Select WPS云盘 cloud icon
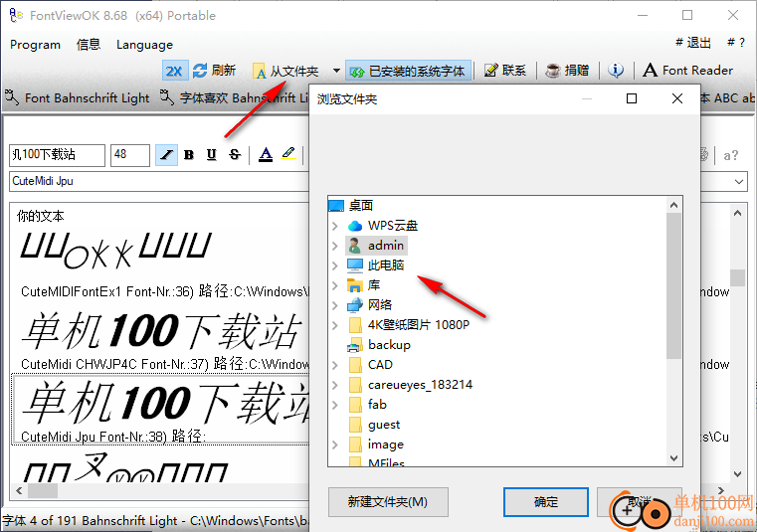Image resolution: width=757 pixels, height=532 pixels. [x=355, y=226]
